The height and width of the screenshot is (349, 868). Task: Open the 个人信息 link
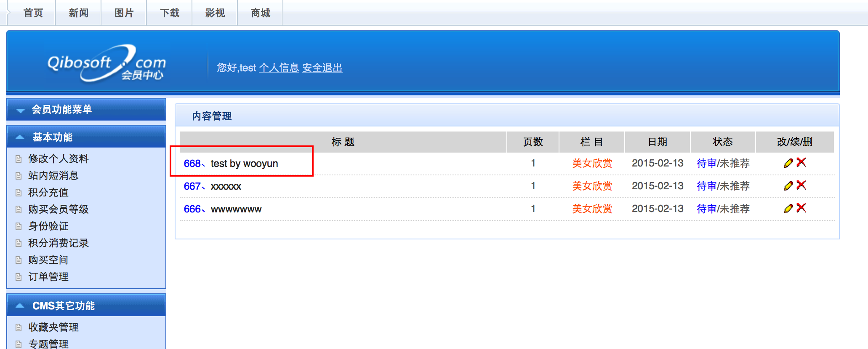point(279,68)
